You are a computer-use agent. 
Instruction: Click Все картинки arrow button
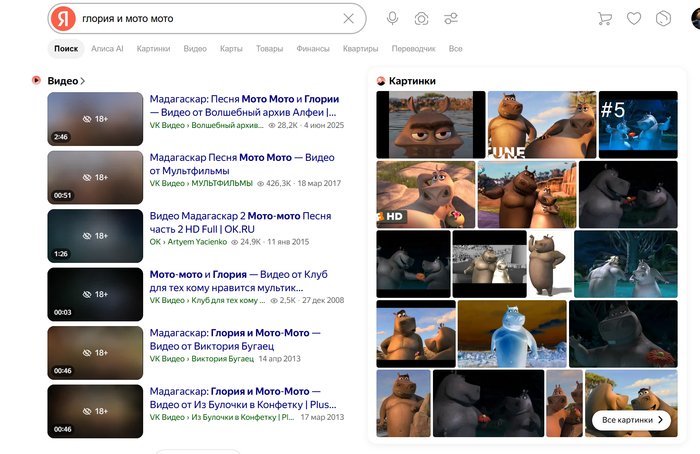click(631, 420)
